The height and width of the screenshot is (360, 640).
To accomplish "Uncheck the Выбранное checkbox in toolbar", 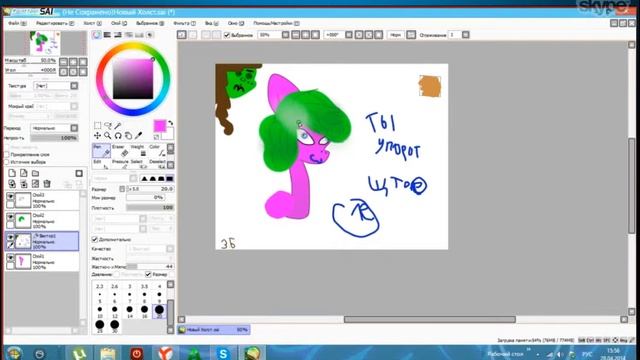I will [227, 35].
